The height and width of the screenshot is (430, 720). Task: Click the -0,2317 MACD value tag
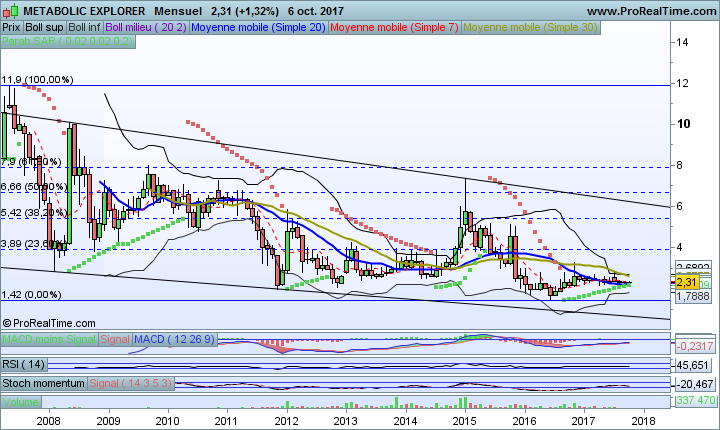pyautogui.click(x=695, y=346)
